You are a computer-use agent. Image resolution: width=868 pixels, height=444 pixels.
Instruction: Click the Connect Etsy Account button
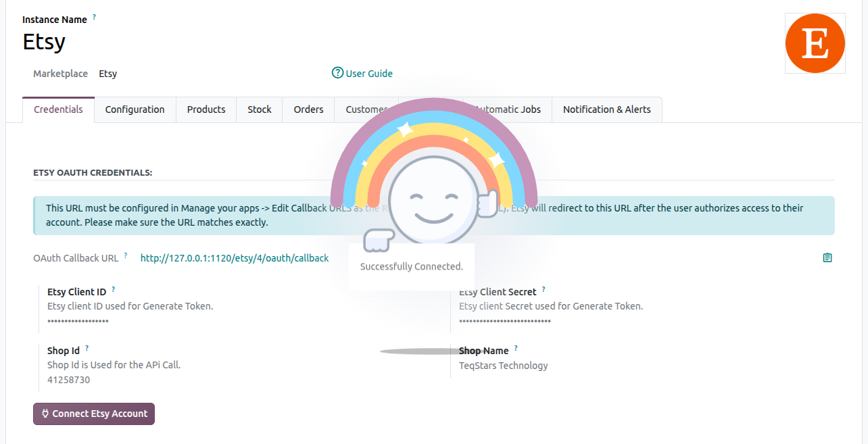click(94, 414)
